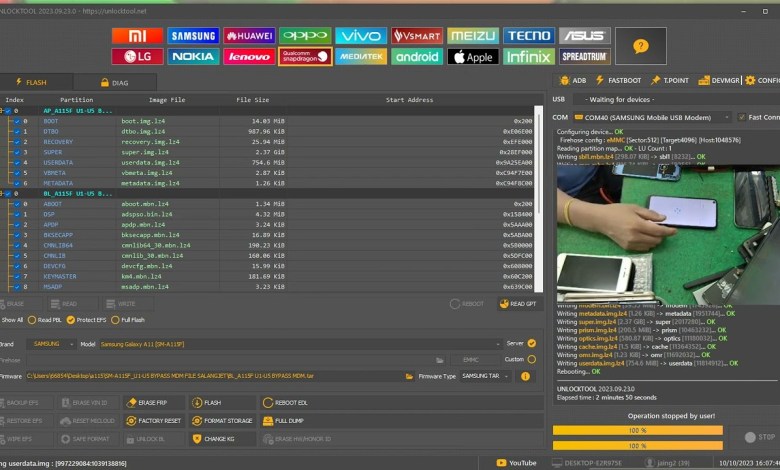The image size is (780, 470).
Task: Open the Qualcomm Snapdragon section
Action: click(x=305, y=57)
